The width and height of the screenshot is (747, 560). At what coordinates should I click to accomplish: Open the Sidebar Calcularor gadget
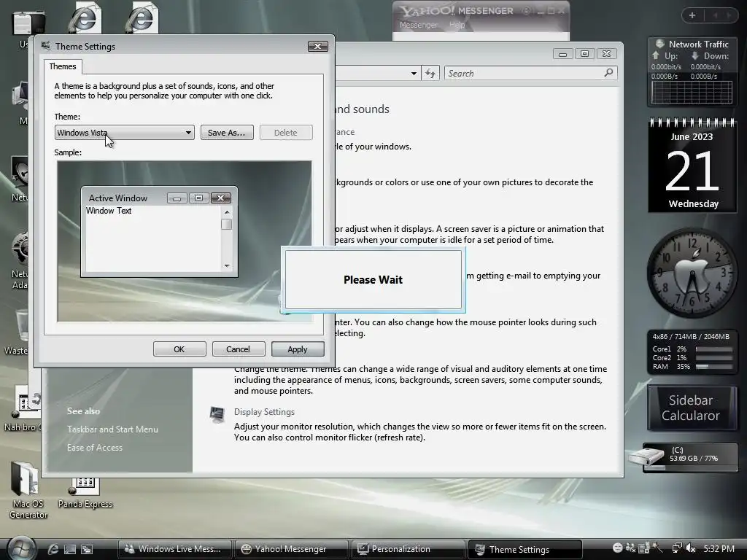tap(692, 408)
